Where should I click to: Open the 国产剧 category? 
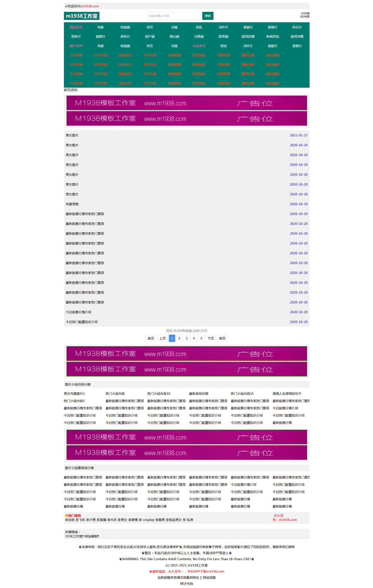pyautogui.click(x=150, y=37)
